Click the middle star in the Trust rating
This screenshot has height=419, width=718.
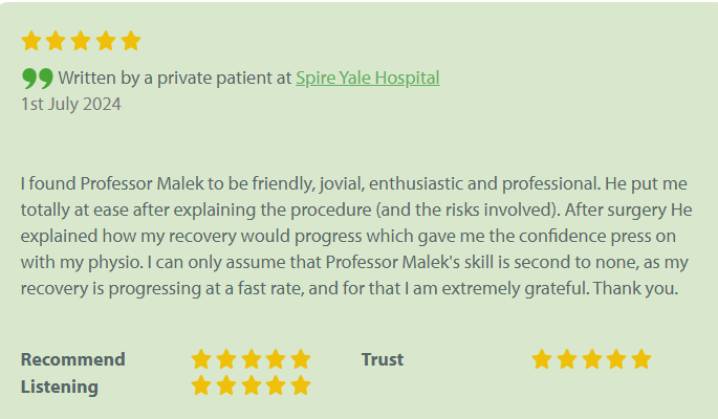(591, 359)
